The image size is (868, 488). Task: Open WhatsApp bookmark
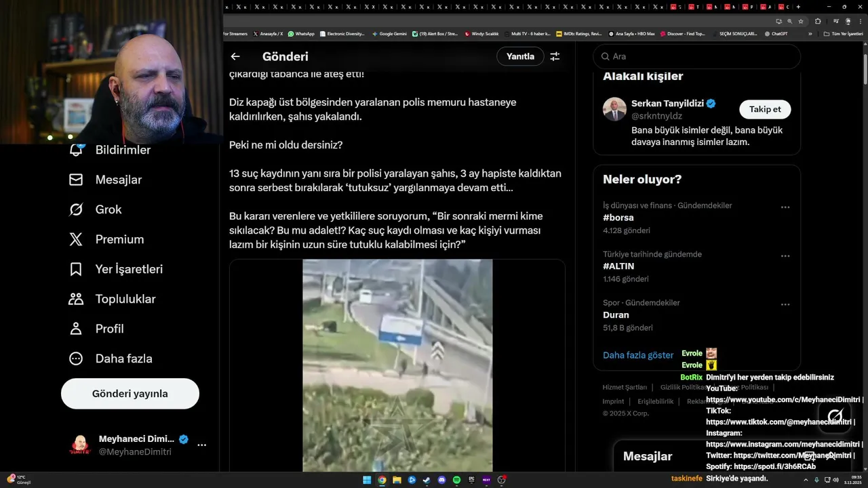tap(301, 33)
